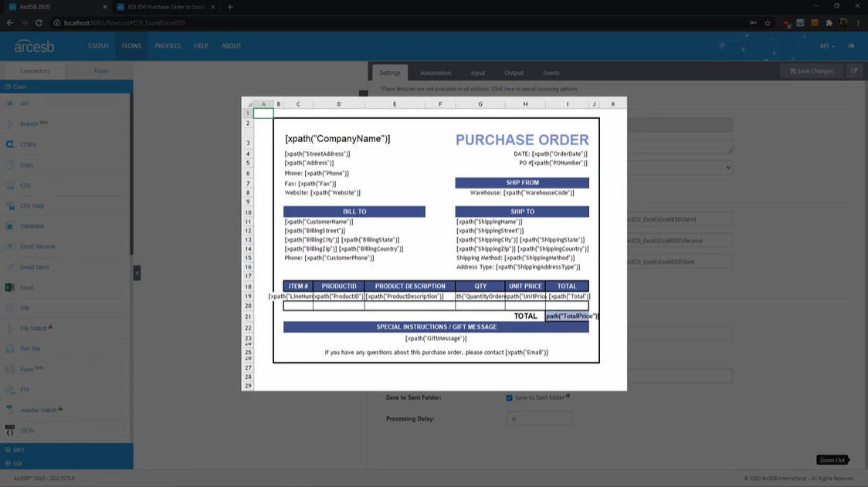Open the browser extensions puzzle icon
The width and height of the screenshot is (868, 487).
(829, 22)
